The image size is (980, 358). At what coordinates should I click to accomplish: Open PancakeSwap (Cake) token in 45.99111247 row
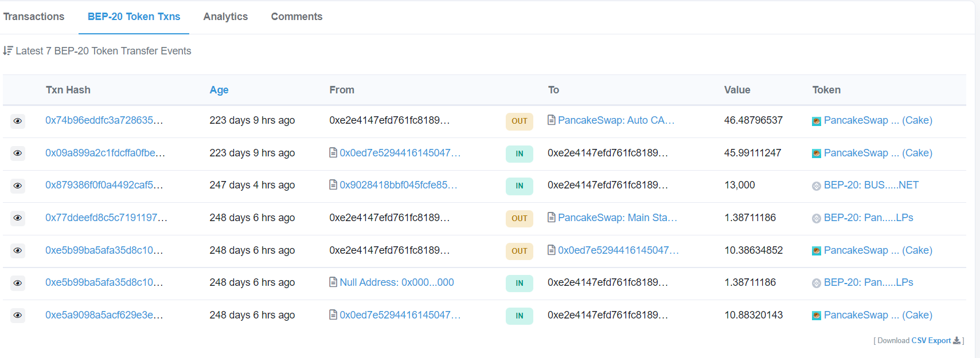pos(878,153)
